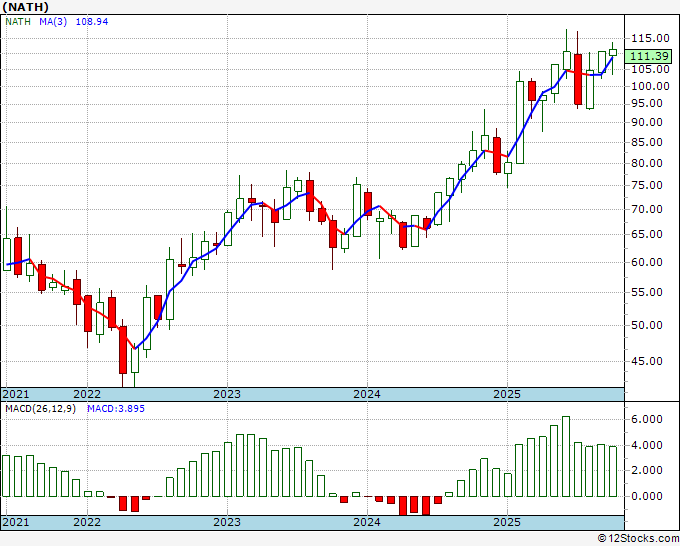Viewport: 680px width, 546px height.
Task: Click the 115.00 price axis label
Action: [x=650, y=38]
